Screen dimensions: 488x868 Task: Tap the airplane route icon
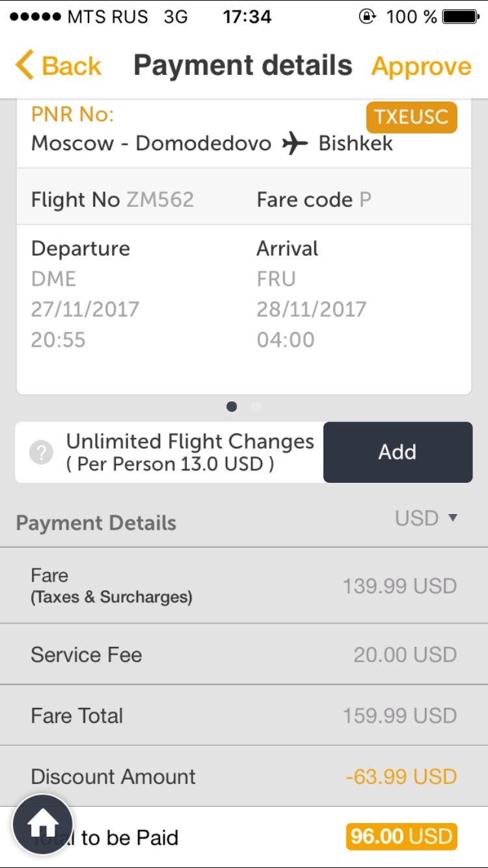295,144
